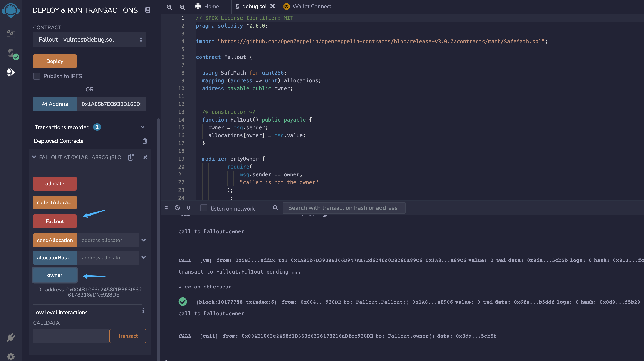Viewport: 644px width, 361px height.
Task: Clear the terminal console
Action: [x=177, y=208]
